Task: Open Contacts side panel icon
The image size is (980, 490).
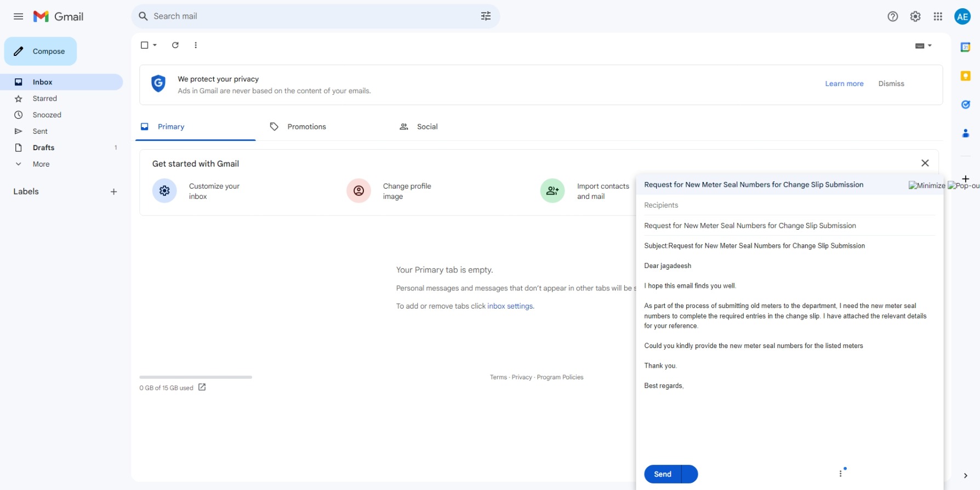Action: pyautogui.click(x=966, y=133)
